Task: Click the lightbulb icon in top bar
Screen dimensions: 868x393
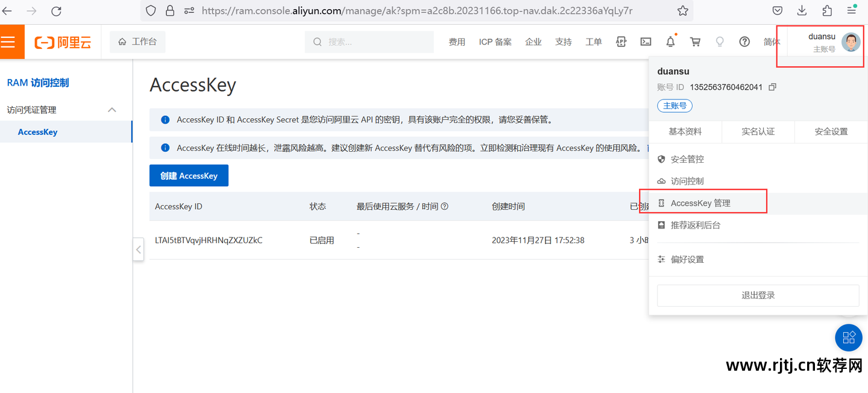Action: click(720, 42)
